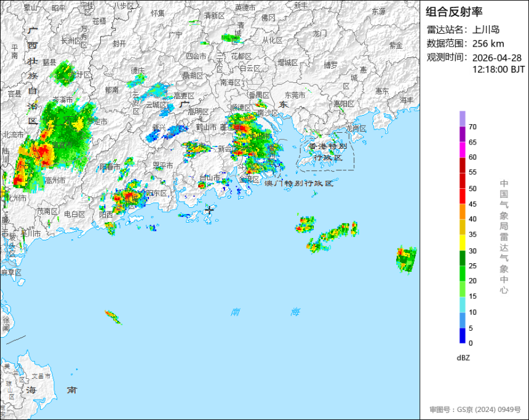
Task: Click the '麻章区' map label
Action: (x=11, y=272)
